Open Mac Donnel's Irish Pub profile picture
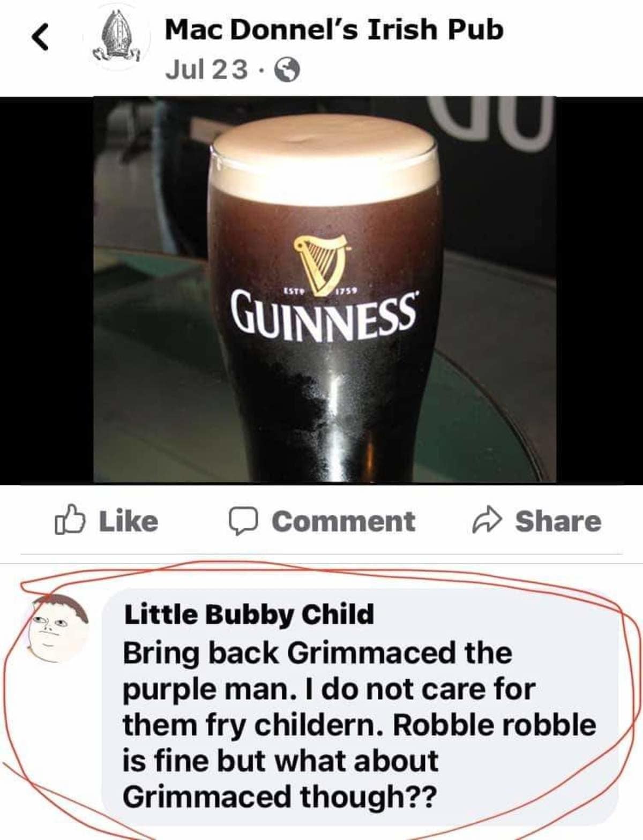The width and height of the screenshot is (643, 840). [115, 37]
